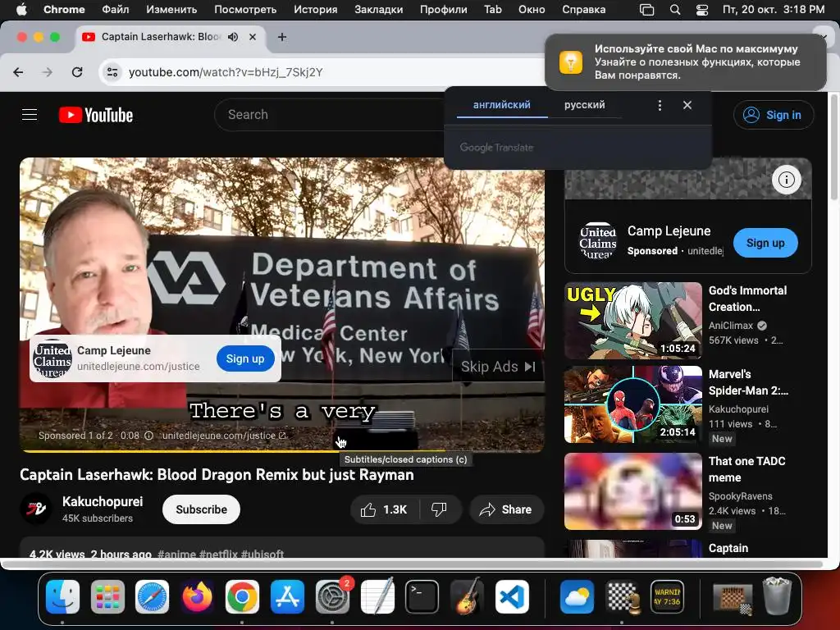Select the английский translate tab
840x630 pixels.
(x=502, y=105)
